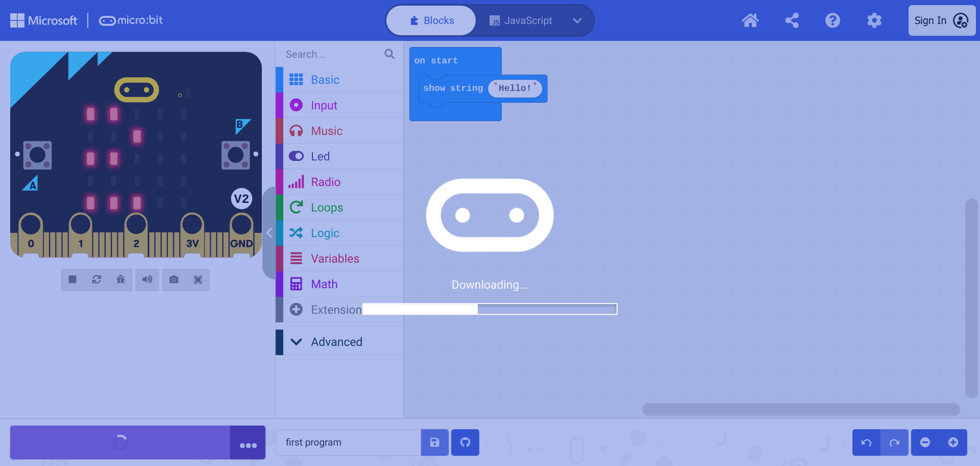Open debug mode with the bug icon
980x466 pixels.
pyautogui.click(x=120, y=279)
